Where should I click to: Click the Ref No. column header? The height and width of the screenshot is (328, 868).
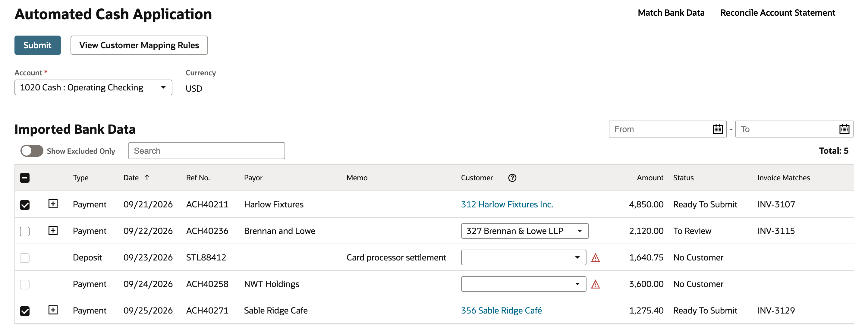tap(198, 178)
